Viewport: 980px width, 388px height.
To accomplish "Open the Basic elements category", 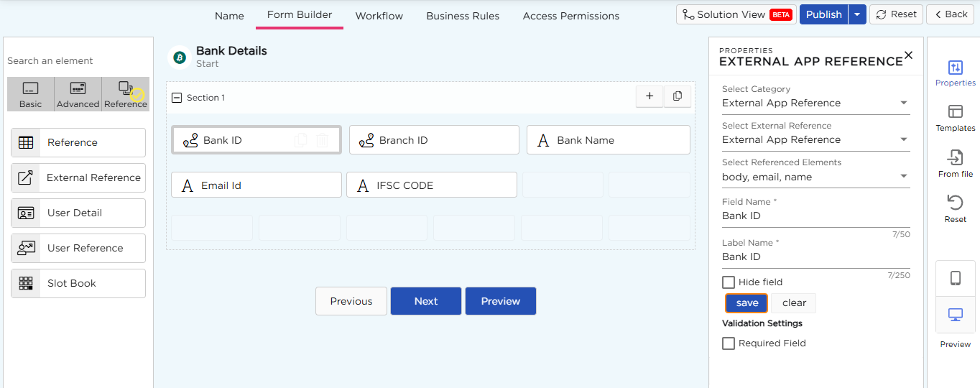I will (x=31, y=94).
